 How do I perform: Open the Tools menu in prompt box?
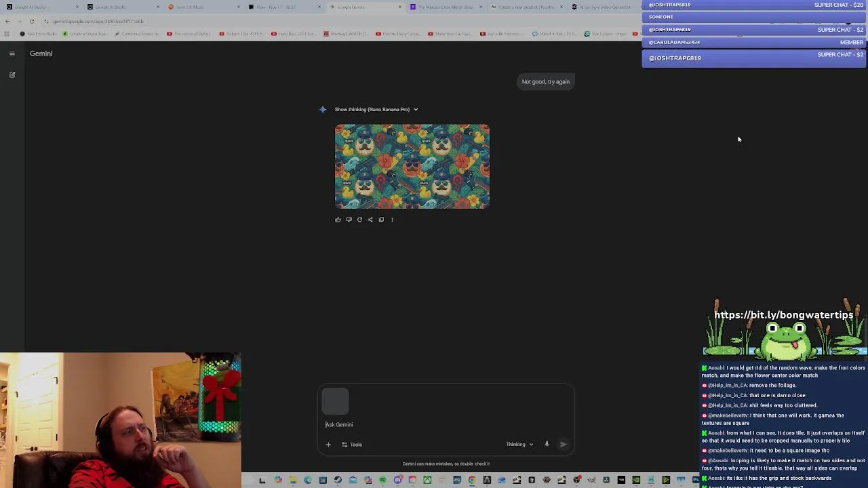pos(351,445)
